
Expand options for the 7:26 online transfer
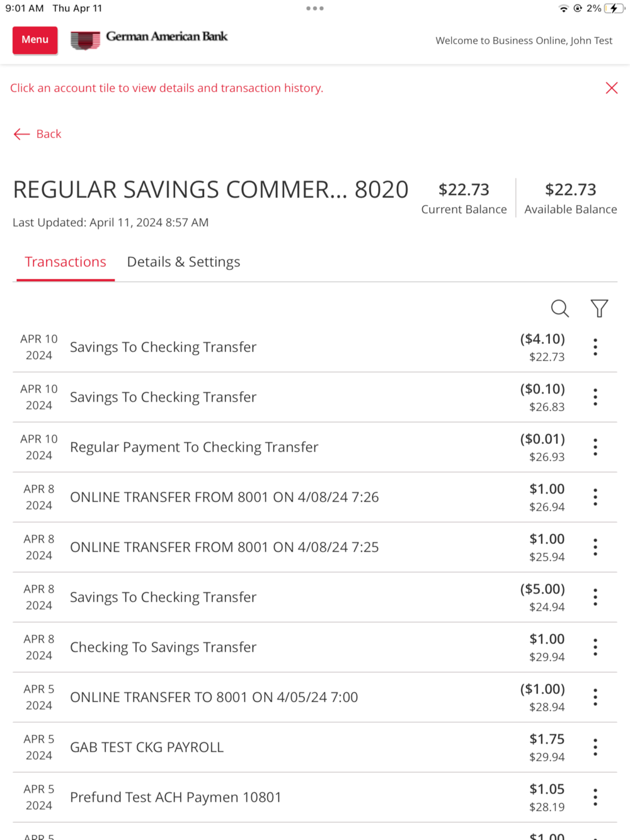(595, 497)
